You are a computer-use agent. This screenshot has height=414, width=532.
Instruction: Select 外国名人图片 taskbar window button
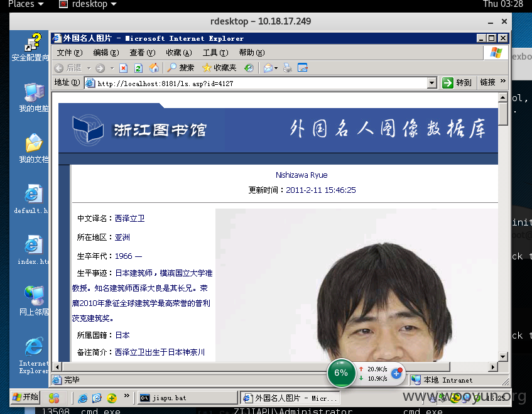pos(290,398)
